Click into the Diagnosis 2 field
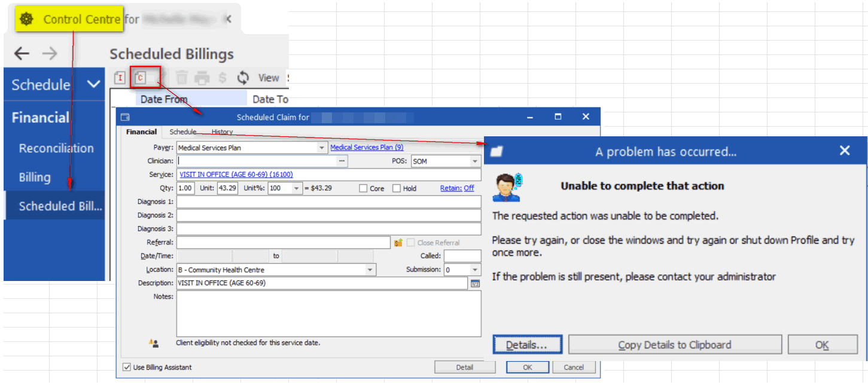 coord(328,215)
